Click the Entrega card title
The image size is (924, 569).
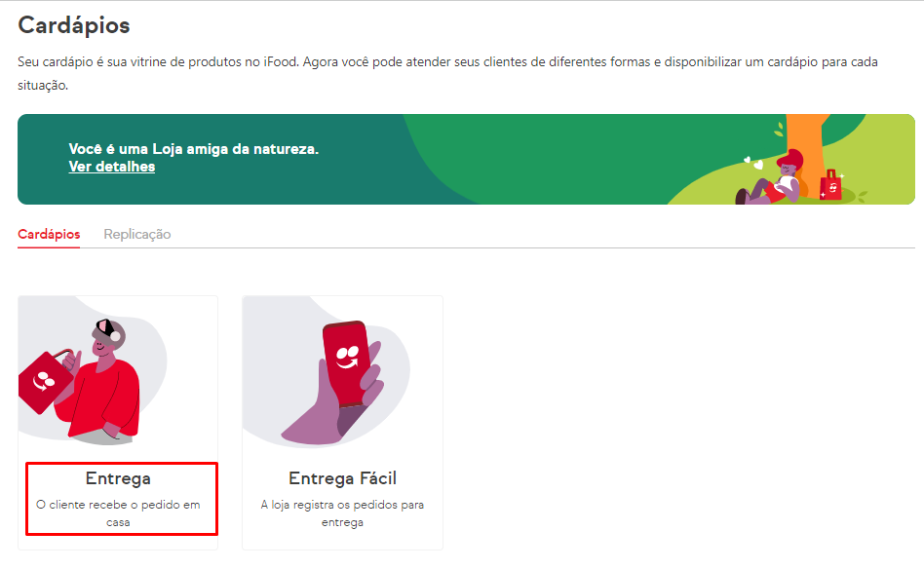(x=118, y=478)
